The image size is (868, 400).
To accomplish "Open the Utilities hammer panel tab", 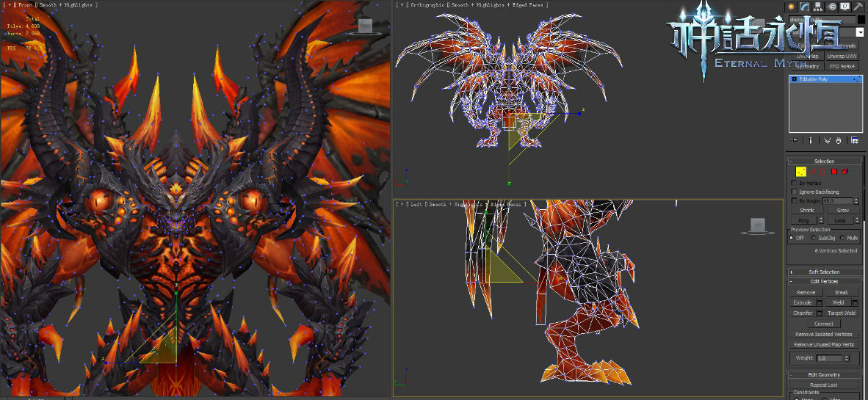I will [858, 7].
